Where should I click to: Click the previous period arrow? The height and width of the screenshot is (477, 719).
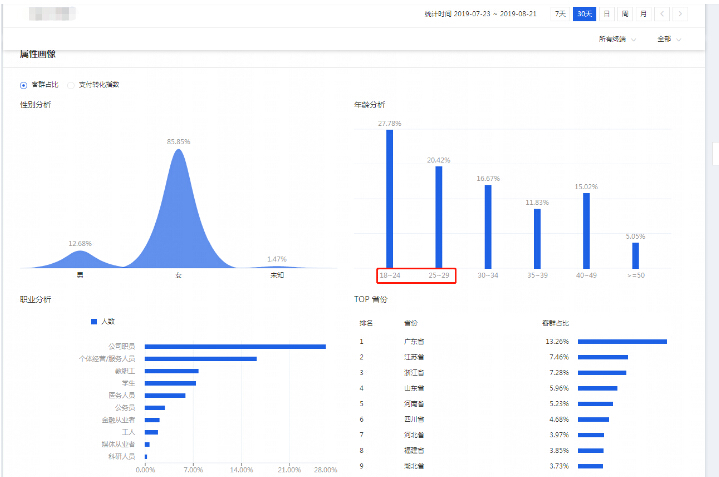pos(663,14)
